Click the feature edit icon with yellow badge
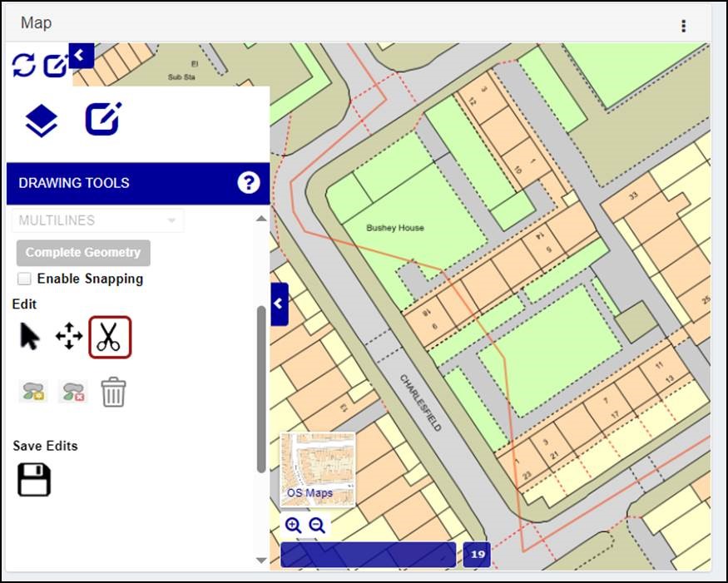Image resolution: width=728 pixels, height=583 pixels. coord(33,392)
